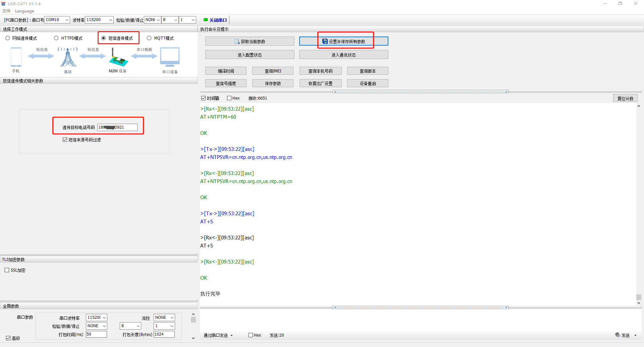Click the 设备重启 button
This screenshot has height=347, width=644.
[368, 83]
